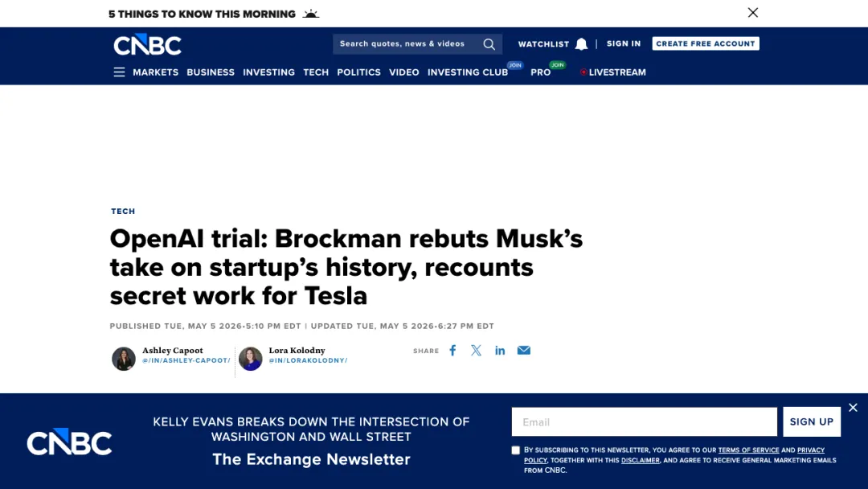
Task: Dismiss the newsletter signup banner
Action: tap(853, 408)
